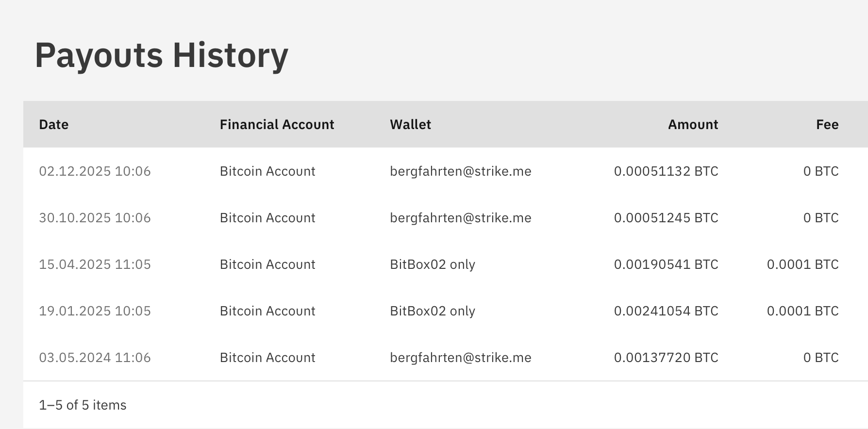Select the 02.12.2025 10:06 payout date

(x=95, y=171)
